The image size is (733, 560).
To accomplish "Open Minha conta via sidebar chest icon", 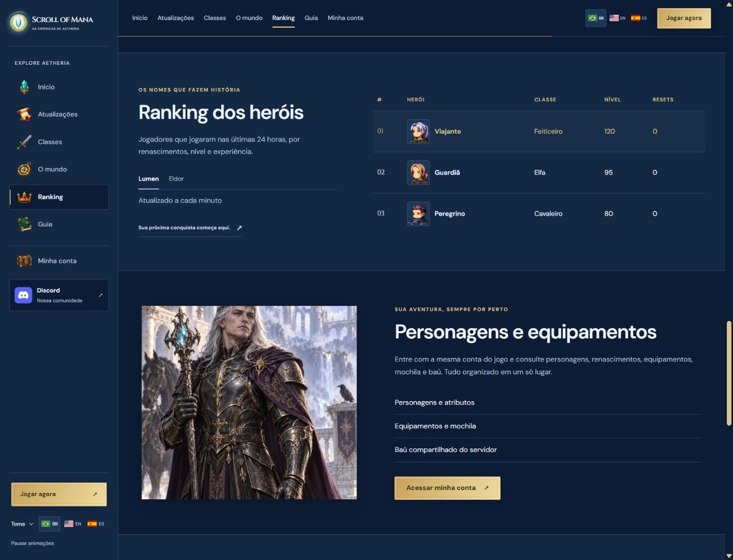I will pos(24,261).
